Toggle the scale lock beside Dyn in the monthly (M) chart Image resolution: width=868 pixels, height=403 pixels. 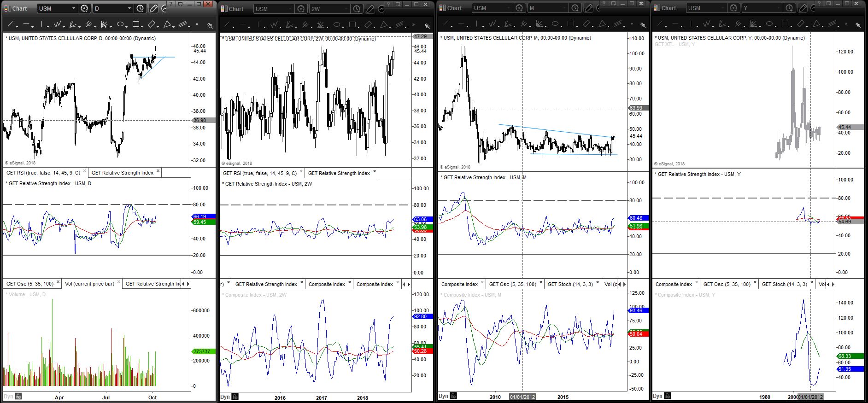(453, 396)
